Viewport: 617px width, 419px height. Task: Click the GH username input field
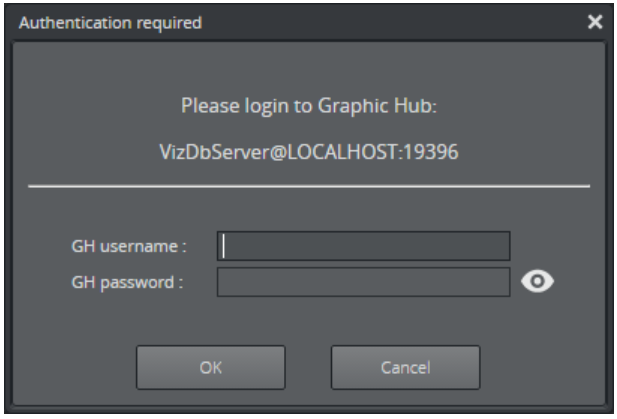point(364,246)
